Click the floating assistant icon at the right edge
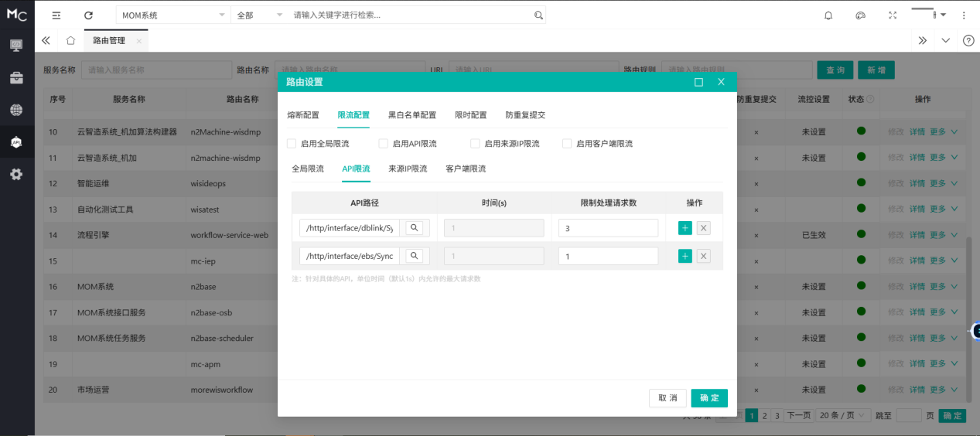Screen dimensions: 980x436 (975, 331)
